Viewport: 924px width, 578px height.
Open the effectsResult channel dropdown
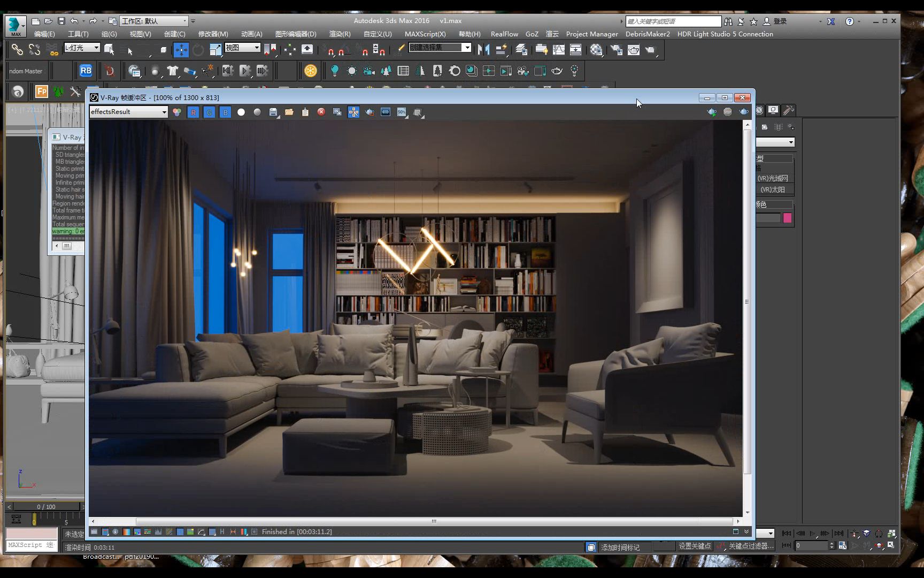click(129, 112)
